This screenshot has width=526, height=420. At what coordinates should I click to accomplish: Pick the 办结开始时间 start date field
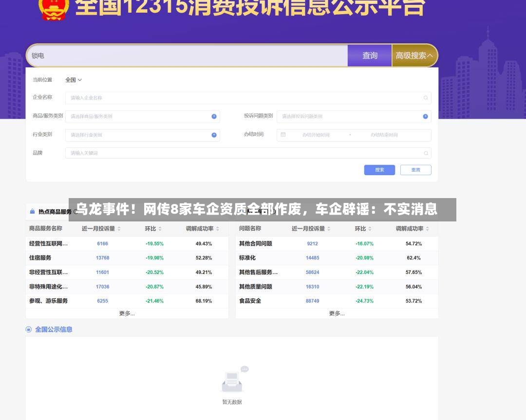tap(316, 135)
